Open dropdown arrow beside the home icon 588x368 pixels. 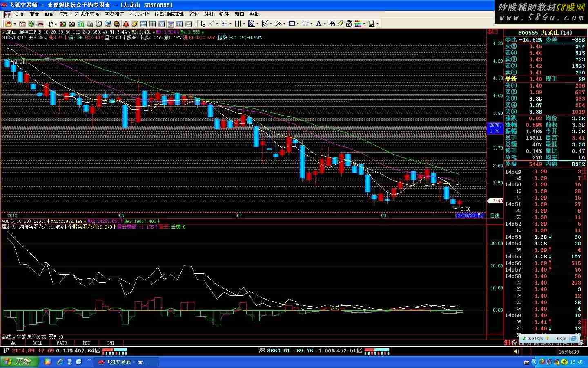pyautogui.click(x=15, y=24)
